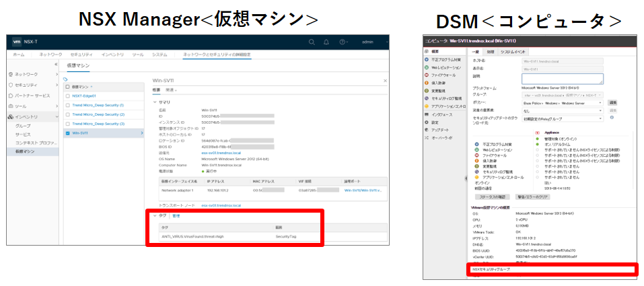The image size is (644, 286).
Task: Click the vm logo in NSX-T header
Action: click(17, 42)
